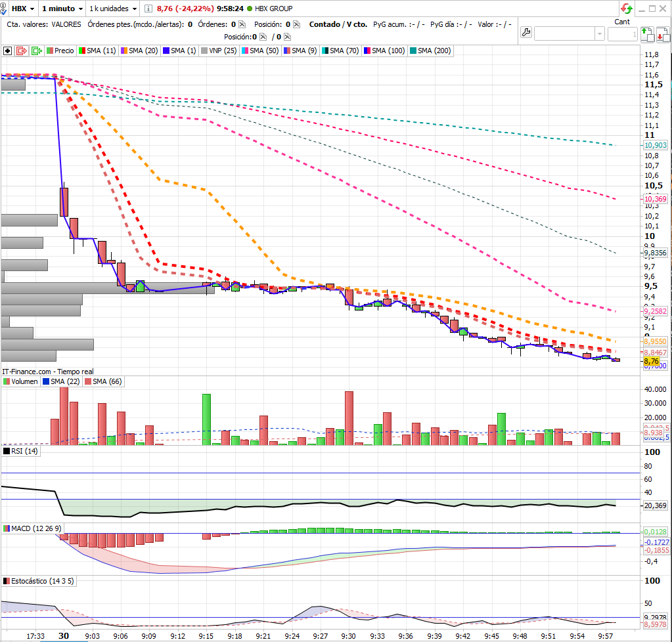The height and width of the screenshot is (642, 672).
Task: Select the VNP (25) indicator tab
Action: (219, 51)
